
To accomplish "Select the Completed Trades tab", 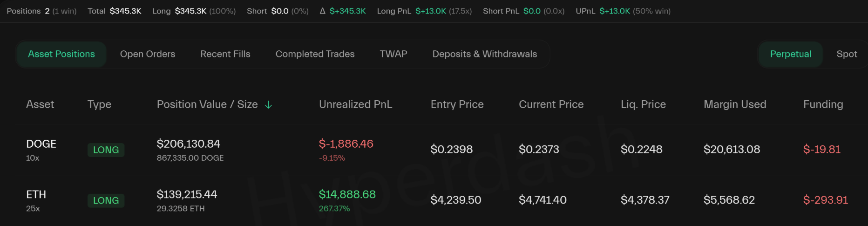I will (x=315, y=54).
